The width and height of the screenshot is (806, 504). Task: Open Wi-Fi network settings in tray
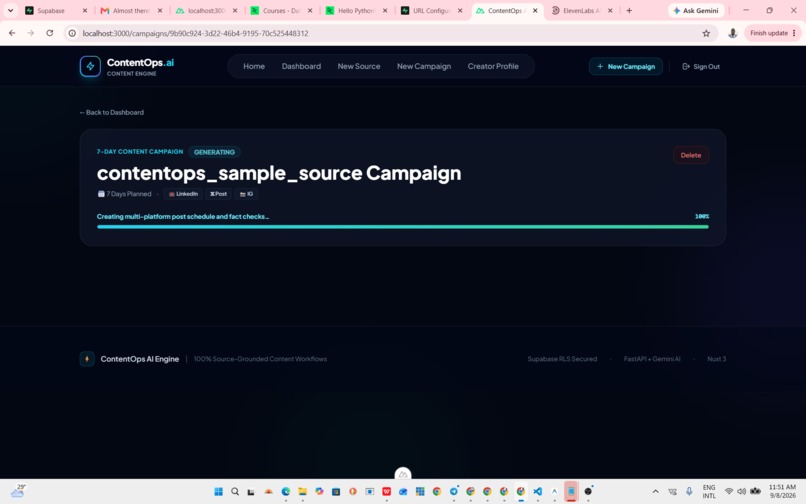point(728,492)
